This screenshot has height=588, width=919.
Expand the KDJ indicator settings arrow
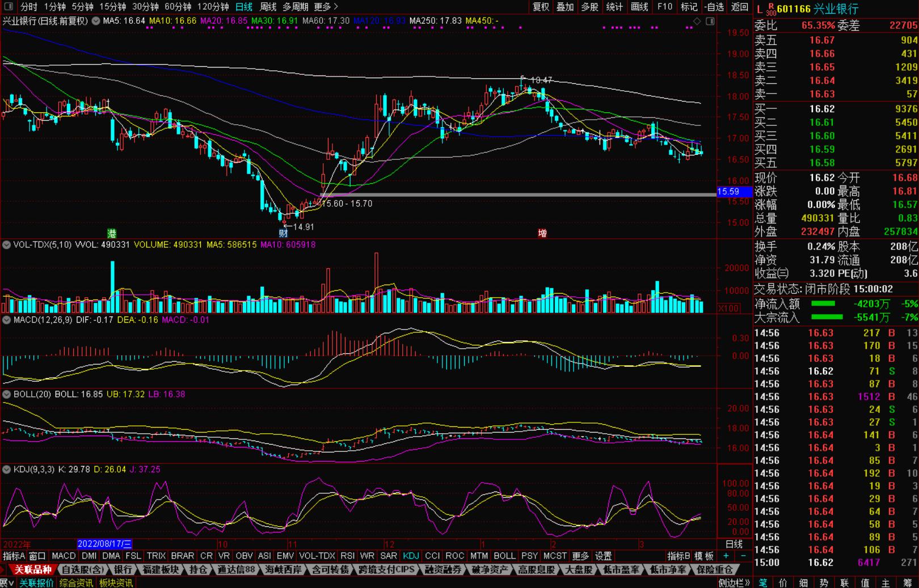[6, 469]
